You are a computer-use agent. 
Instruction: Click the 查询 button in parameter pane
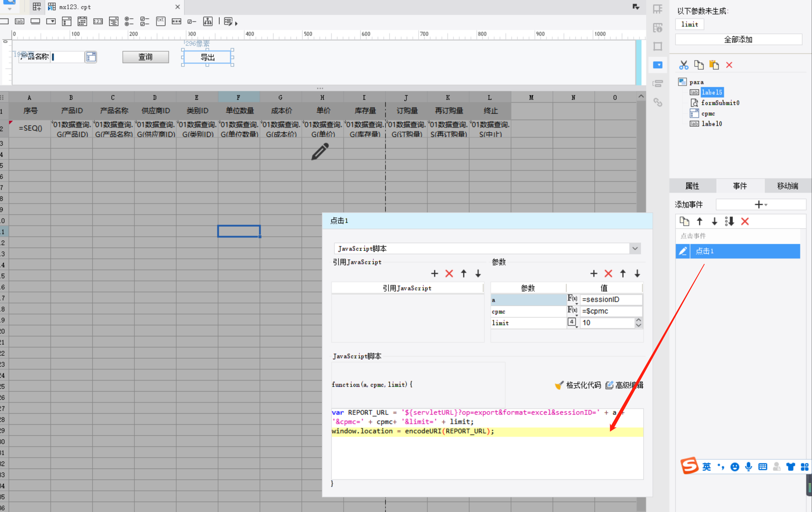tap(146, 57)
